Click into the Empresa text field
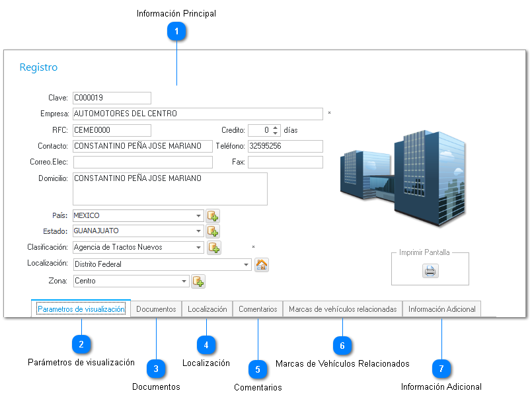532x403 pixels. click(x=198, y=114)
